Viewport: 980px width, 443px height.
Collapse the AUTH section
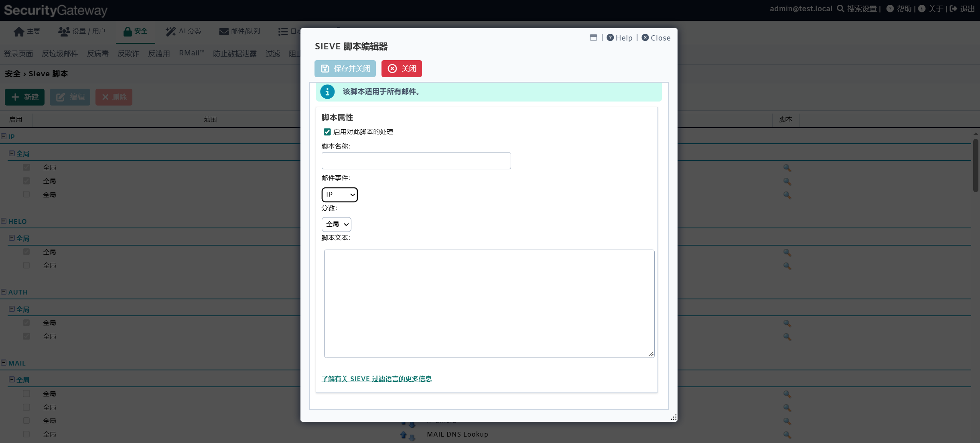tap(4, 292)
